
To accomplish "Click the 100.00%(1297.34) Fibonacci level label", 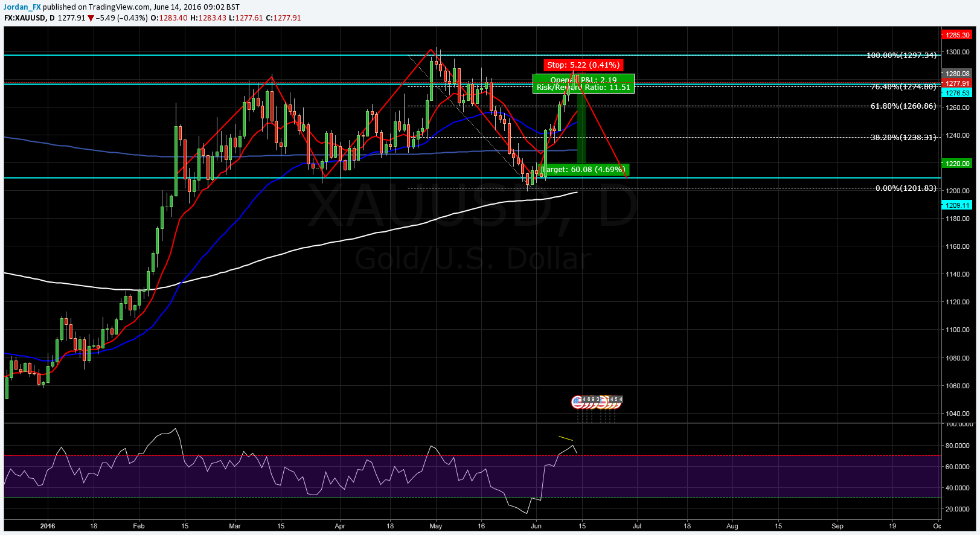I will [902, 55].
